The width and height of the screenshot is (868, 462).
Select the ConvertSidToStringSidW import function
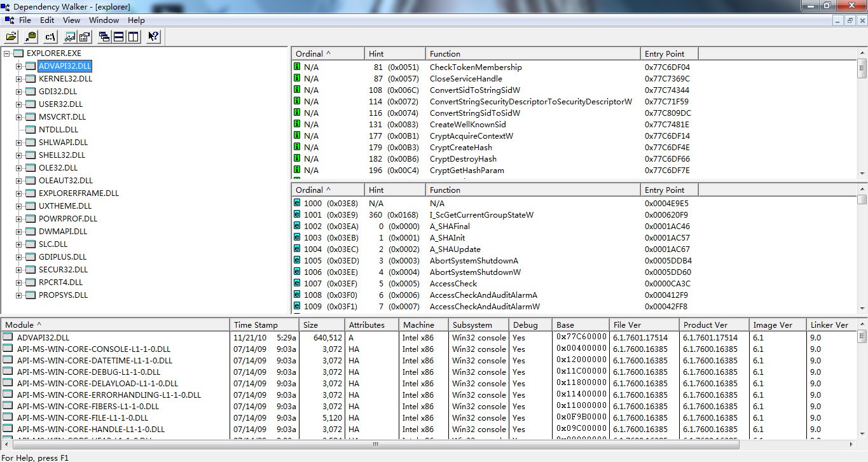[x=475, y=90]
